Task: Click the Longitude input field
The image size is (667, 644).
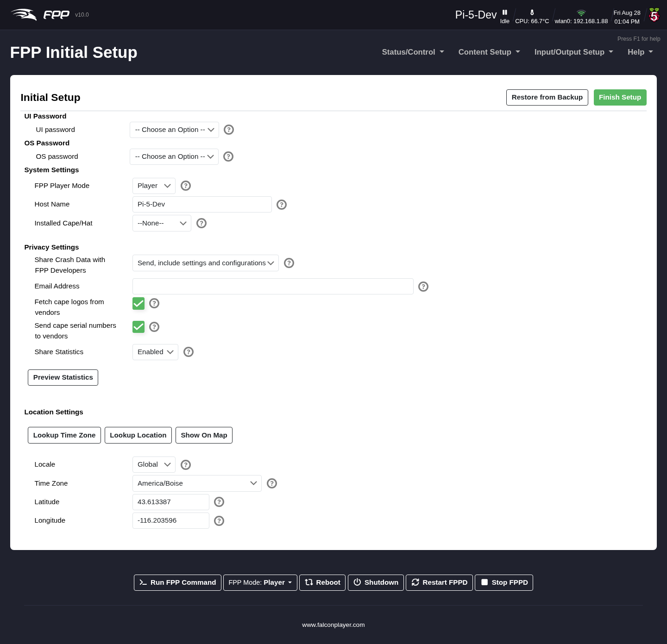Action: point(171,520)
